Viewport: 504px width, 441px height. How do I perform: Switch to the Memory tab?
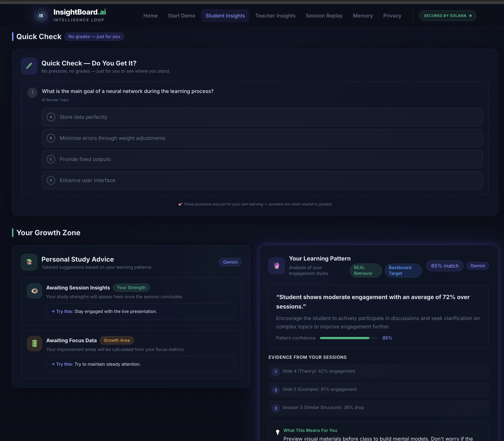(363, 16)
